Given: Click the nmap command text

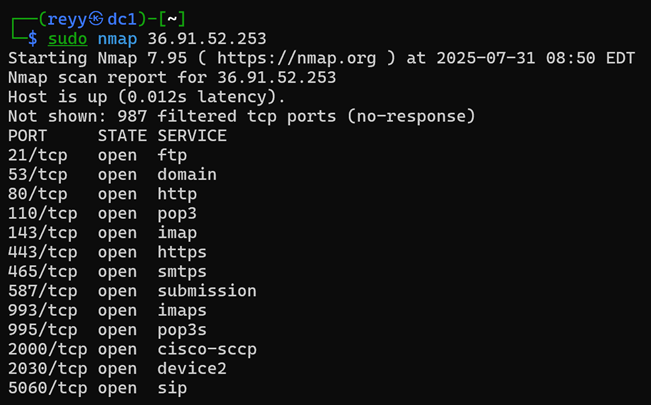Looking at the screenshot, I should coord(117,39).
